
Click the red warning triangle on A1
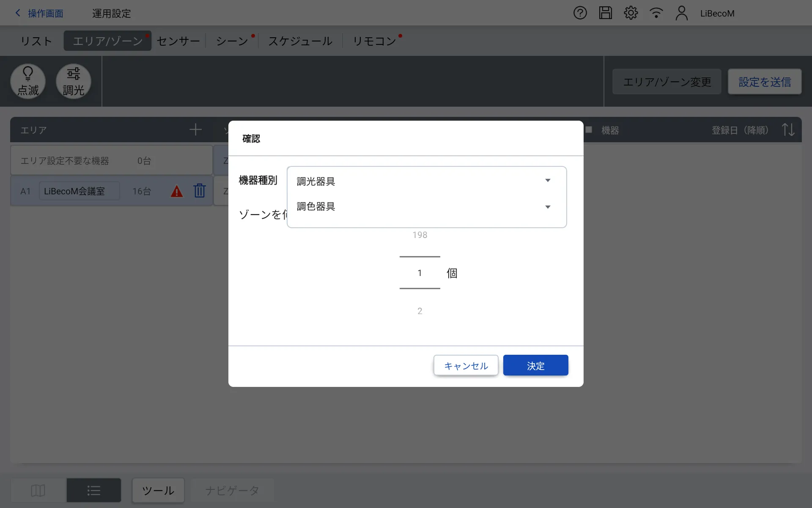[176, 191]
